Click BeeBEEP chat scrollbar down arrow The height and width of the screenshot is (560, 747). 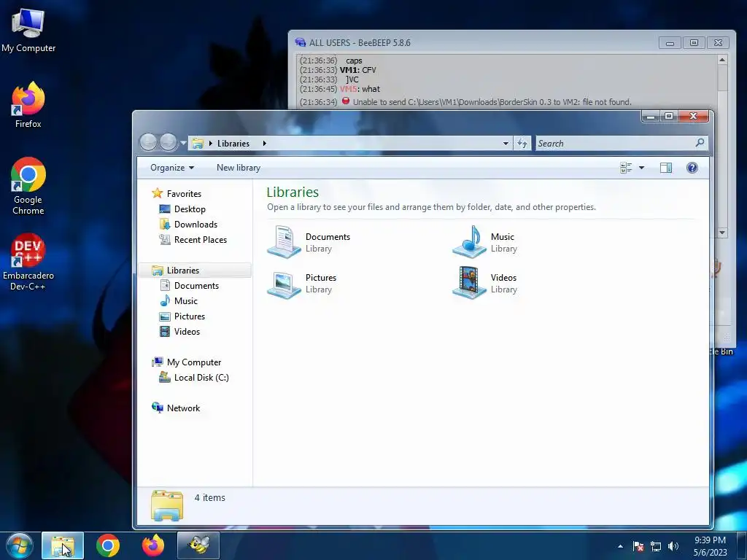[x=722, y=233]
